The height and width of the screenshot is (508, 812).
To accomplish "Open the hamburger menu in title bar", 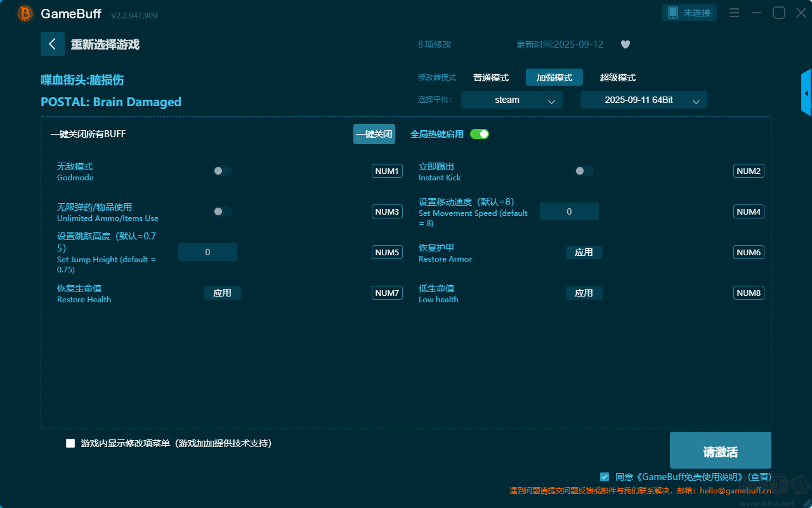I will coord(734,13).
